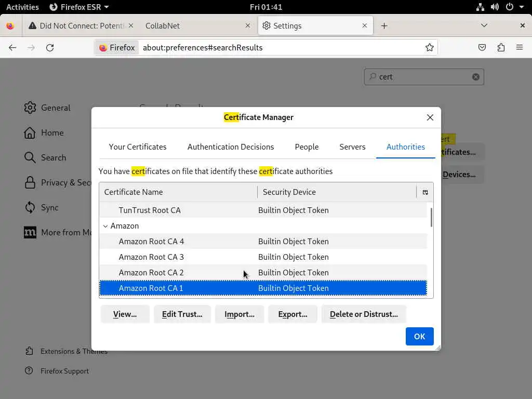Open General settings category
This screenshot has width=532, height=399.
point(47,108)
